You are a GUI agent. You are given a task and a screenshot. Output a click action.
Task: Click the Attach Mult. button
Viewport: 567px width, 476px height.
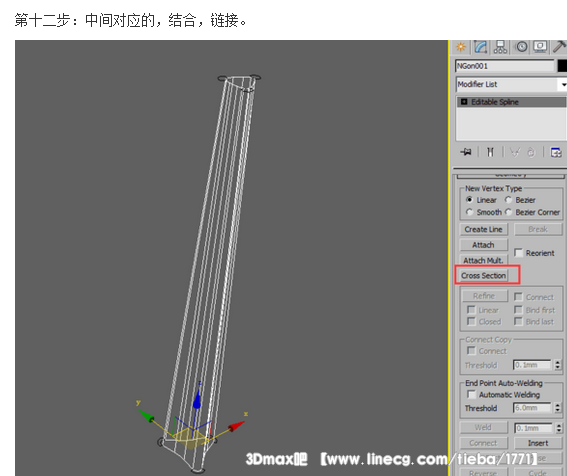[483, 260]
